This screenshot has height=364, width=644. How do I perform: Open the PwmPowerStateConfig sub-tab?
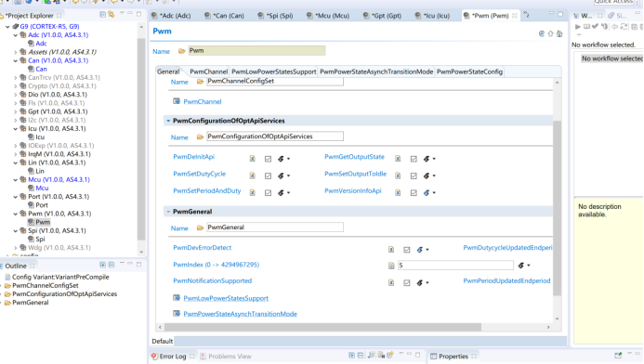point(469,71)
